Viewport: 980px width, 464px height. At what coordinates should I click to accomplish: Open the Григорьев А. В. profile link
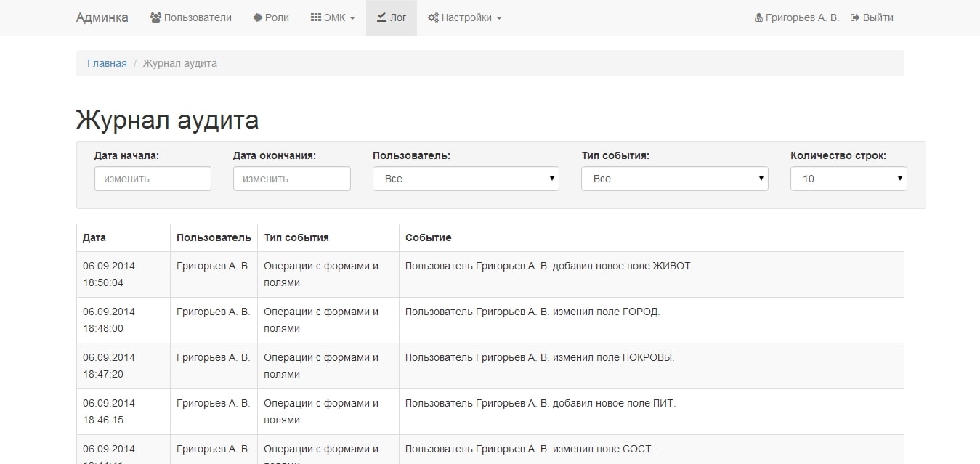pos(797,17)
